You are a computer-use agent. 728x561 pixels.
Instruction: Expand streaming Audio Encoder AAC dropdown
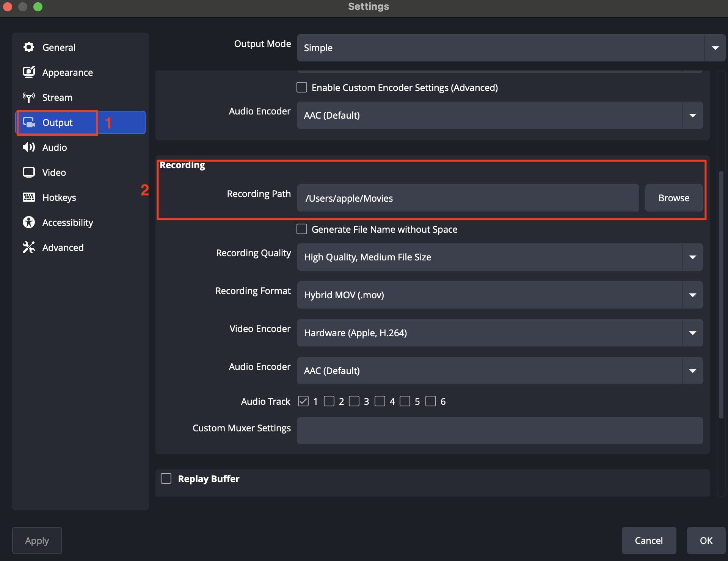click(x=500, y=115)
